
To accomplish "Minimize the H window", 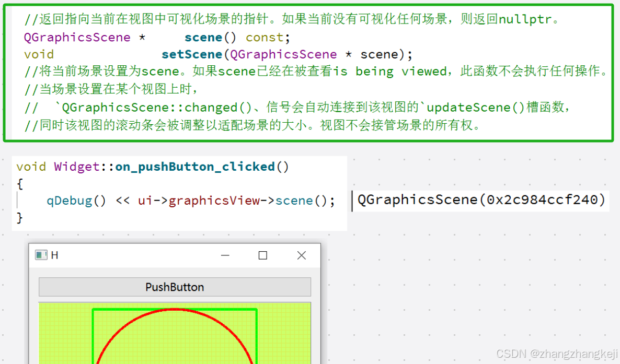I will point(225,255).
